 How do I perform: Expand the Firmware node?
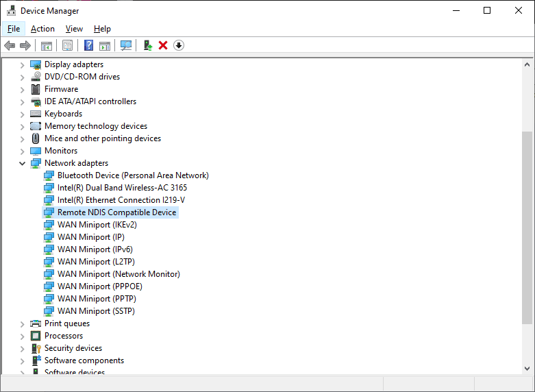tap(22, 90)
